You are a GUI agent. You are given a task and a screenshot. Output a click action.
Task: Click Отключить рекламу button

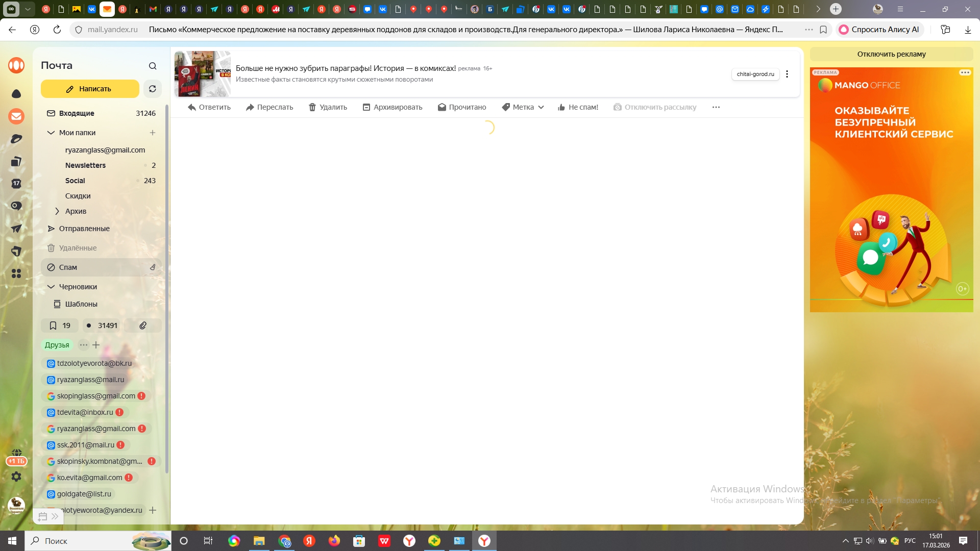(x=891, y=54)
